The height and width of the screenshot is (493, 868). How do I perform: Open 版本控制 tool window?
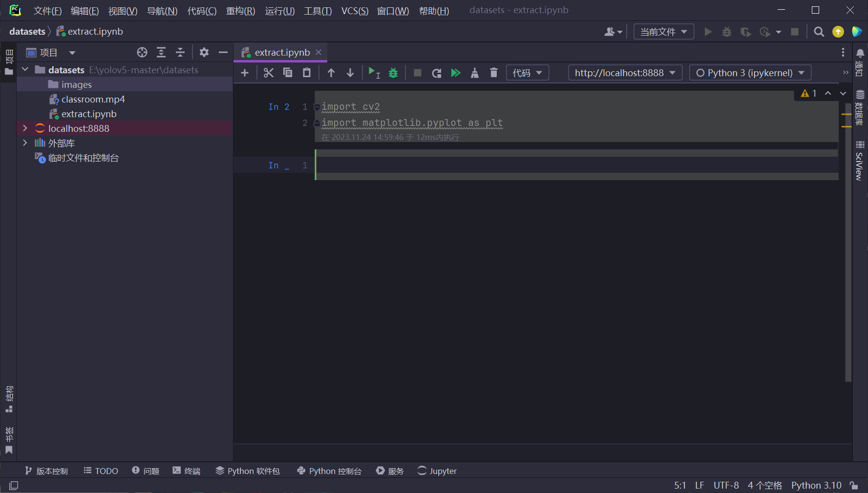click(46, 471)
